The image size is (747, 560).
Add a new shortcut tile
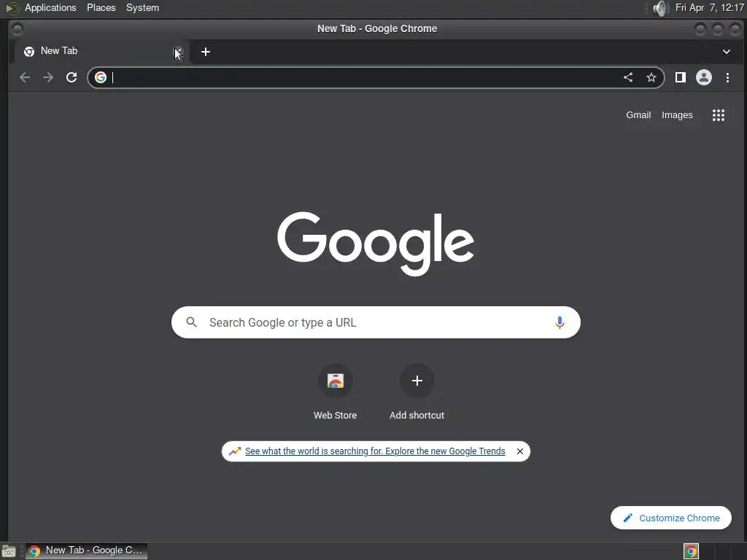click(417, 392)
